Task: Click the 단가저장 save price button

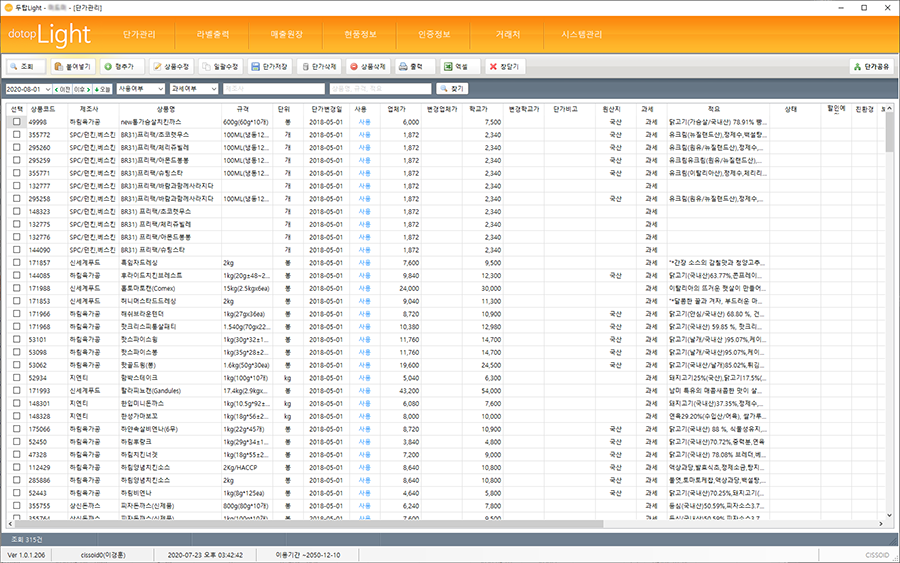Action: [x=269, y=67]
